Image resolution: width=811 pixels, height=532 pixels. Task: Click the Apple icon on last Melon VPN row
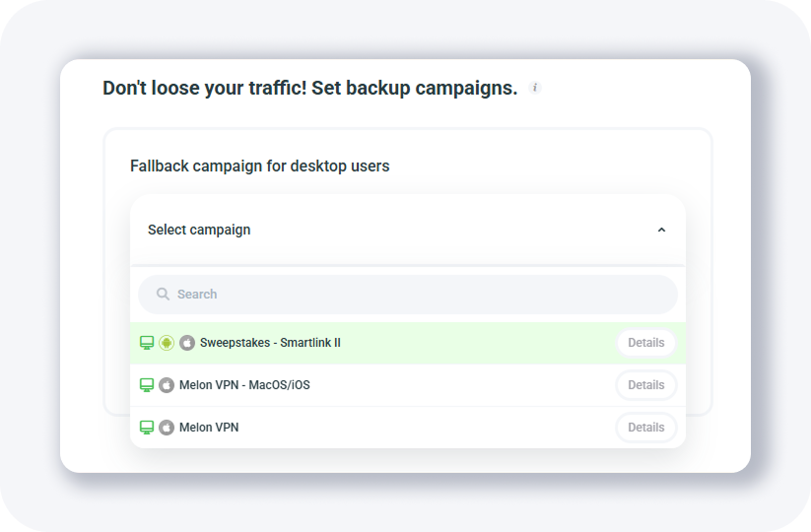[x=167, y=428]
